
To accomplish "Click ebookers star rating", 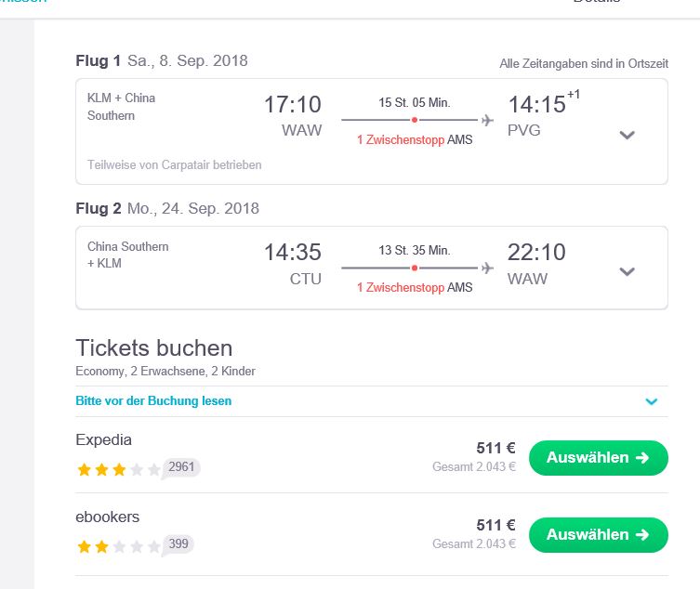I will click(x=119, y=546).
